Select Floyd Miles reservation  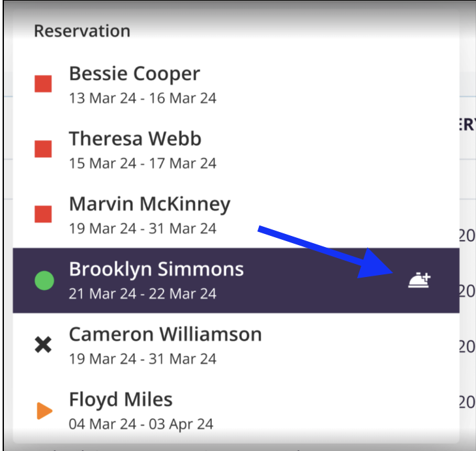[121, 399]
